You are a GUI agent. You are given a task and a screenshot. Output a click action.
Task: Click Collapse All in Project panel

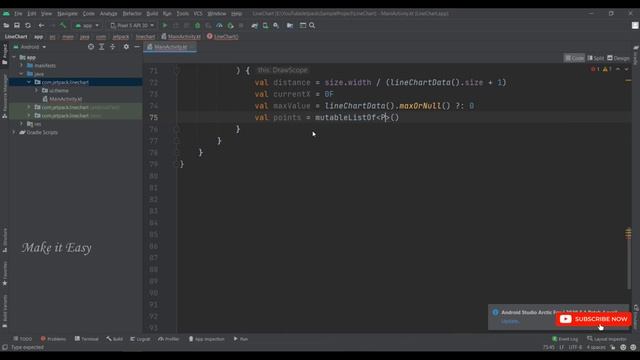pos(113,47)
